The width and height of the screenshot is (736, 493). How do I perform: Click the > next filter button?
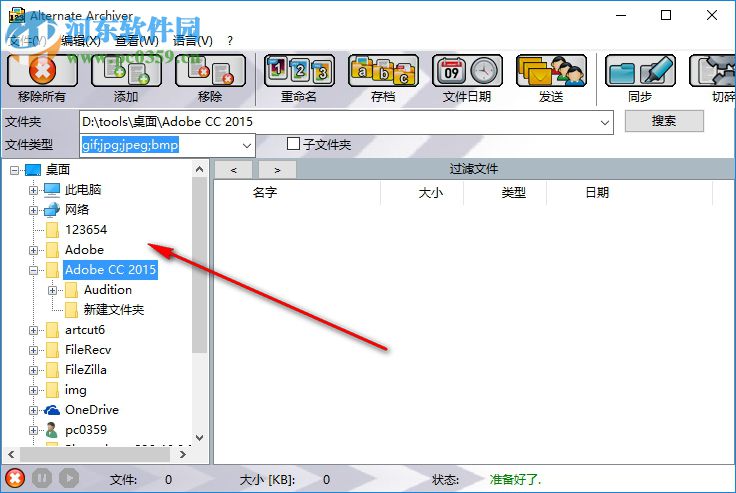277,170
